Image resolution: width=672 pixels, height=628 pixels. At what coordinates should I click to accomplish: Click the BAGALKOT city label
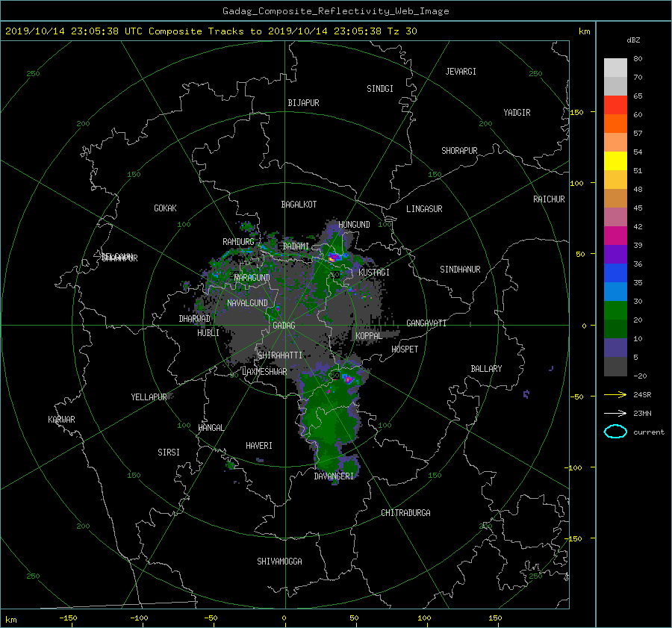point(299,205)
